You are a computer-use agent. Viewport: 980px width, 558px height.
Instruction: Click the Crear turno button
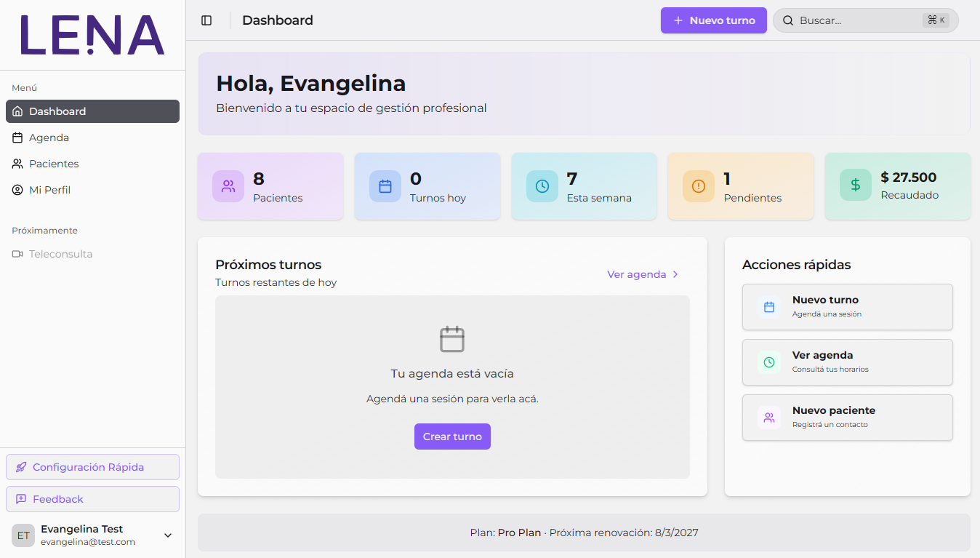coord(452,437)
